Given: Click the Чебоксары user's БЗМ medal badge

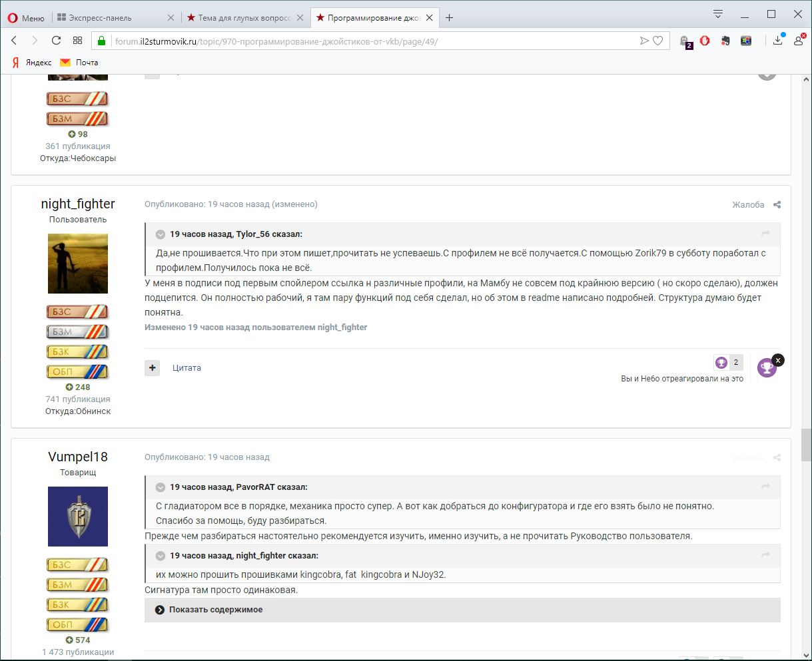Looking at the screenshot, I should pyautogui.click(x=77, y=118).
